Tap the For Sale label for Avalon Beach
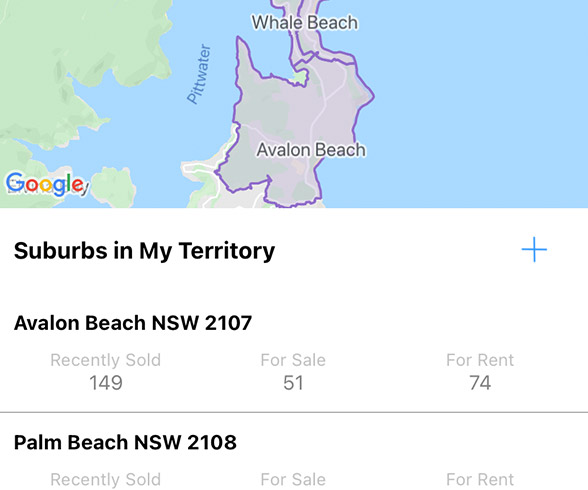 pos(293,360)
